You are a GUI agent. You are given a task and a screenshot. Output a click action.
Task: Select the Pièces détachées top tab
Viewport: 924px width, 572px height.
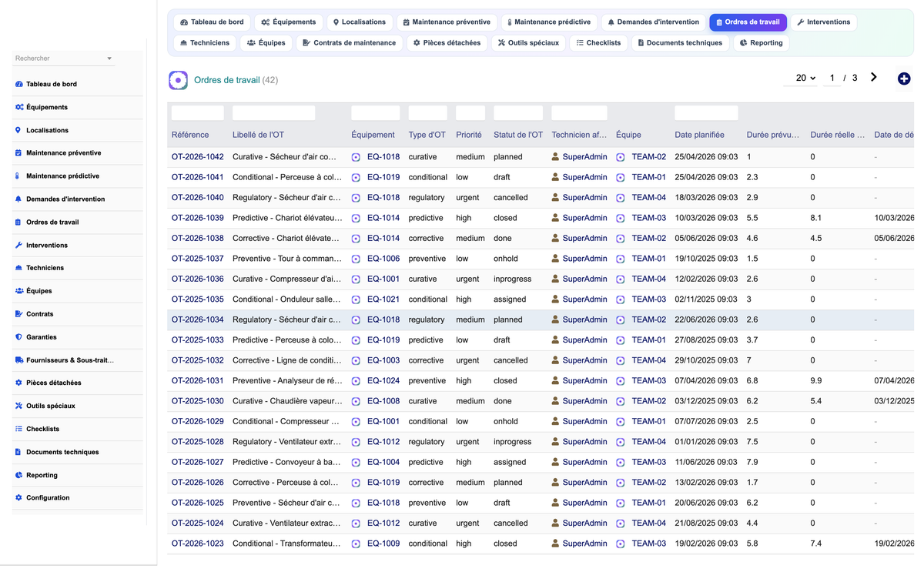pos(447,43)
